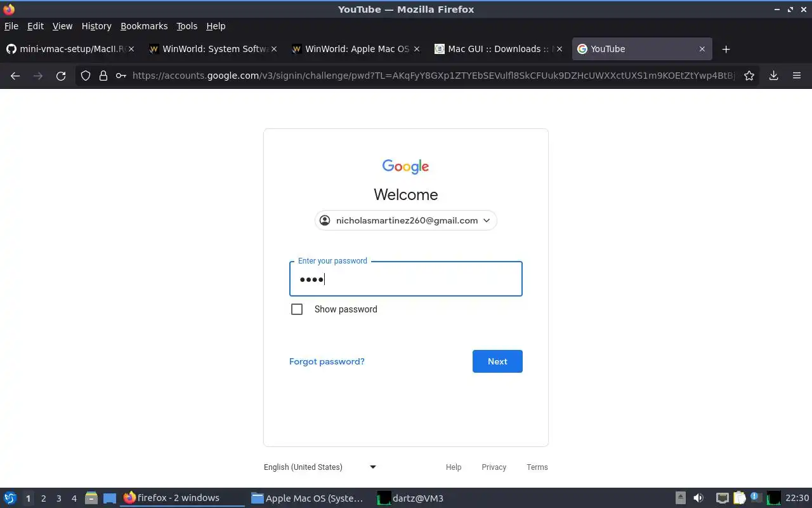The width and height of the screenshot is (812, 508).
Task: Open the system start menu on the taskbar
Action: point(10,498)
